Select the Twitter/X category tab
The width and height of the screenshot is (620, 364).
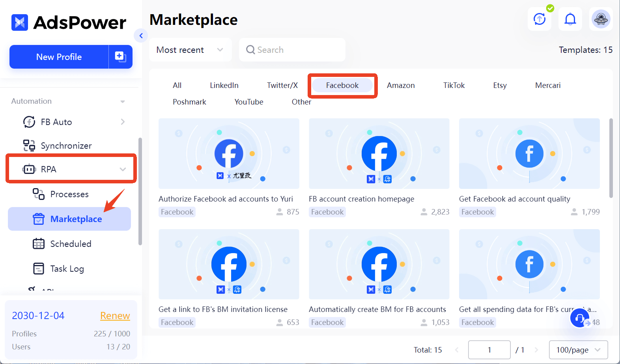click(282, 85)
